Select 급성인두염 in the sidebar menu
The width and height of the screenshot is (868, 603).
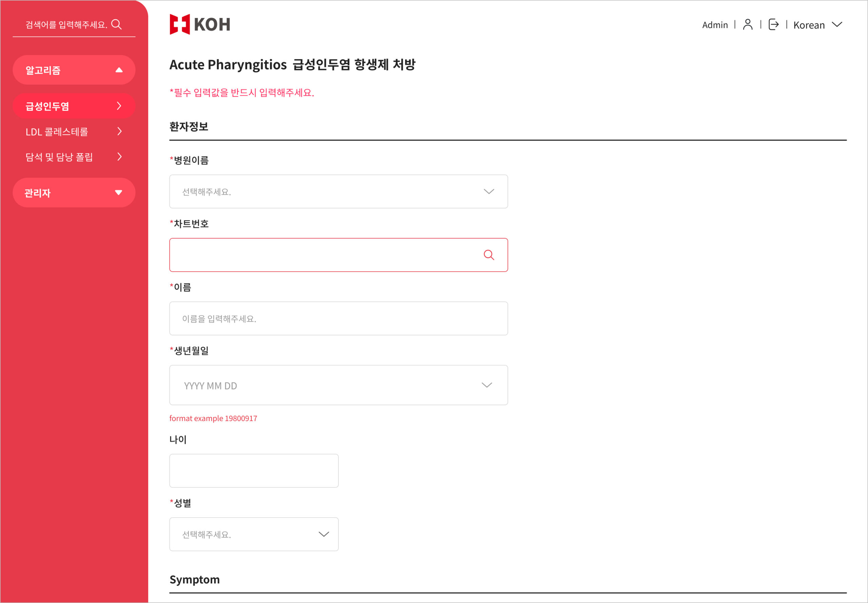point(47,106)
